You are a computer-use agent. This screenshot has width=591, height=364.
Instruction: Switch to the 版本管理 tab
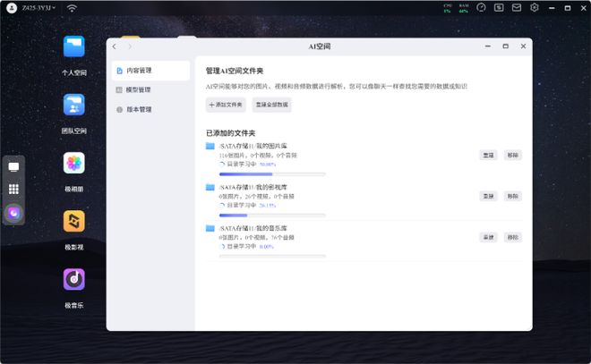coord(148,109)
